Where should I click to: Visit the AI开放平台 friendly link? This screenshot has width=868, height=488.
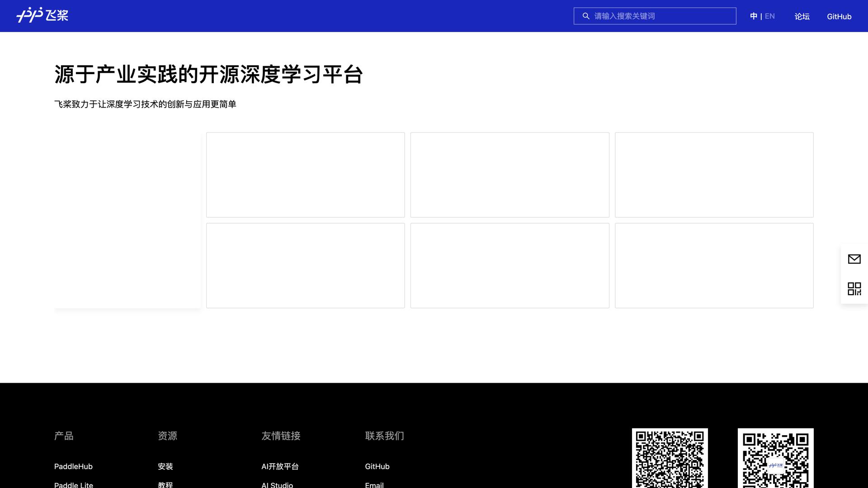pos(280,466)
